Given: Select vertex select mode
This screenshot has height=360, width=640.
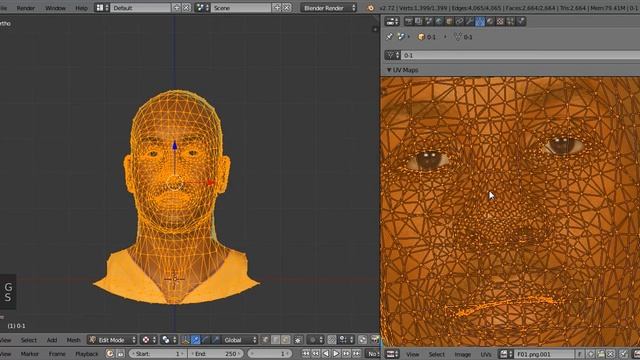Looking at the screenshot, I should pos(265,340).
